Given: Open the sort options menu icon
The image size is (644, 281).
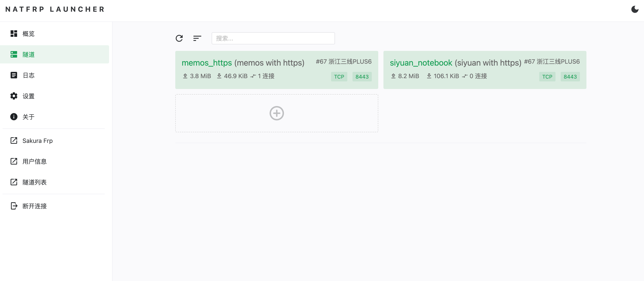Looking at the screenshot, I should [x=197, y=38].
